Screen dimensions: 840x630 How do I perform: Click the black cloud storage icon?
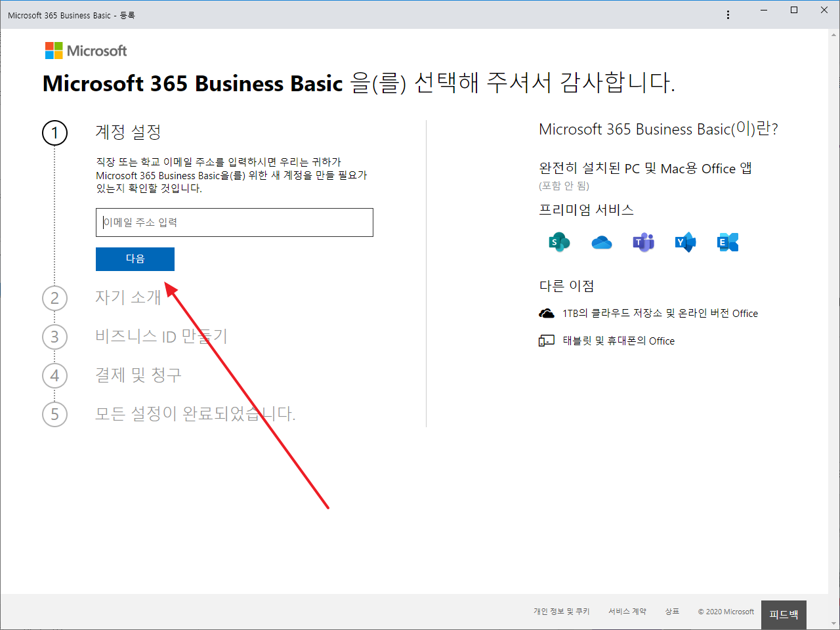click(546, 314)
